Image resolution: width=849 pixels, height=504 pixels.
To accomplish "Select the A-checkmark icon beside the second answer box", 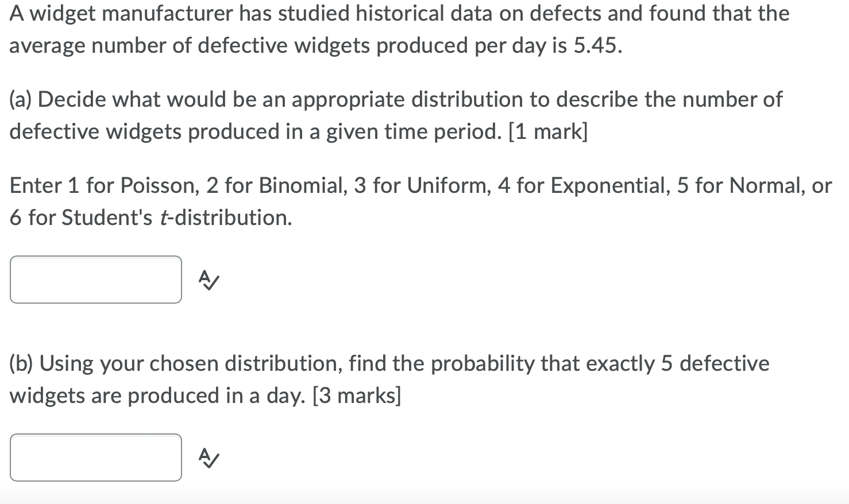I will pos(207,459).
